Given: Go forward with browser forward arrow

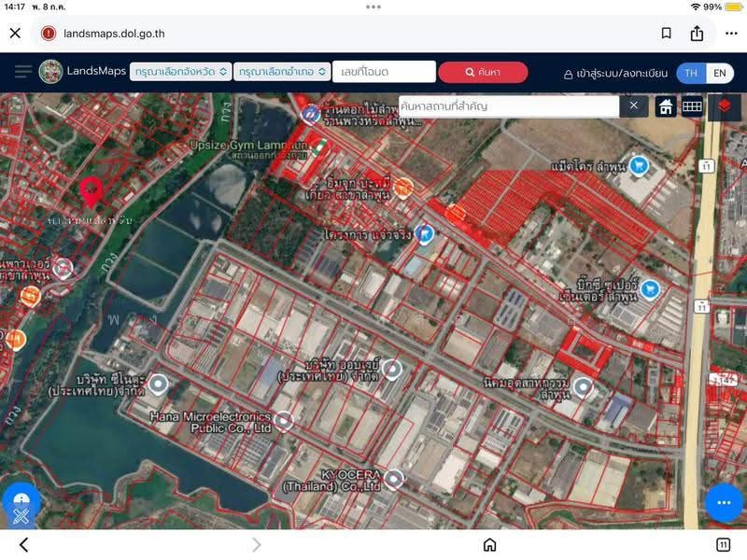Looking at the screenshot, I should coord(256,544).
